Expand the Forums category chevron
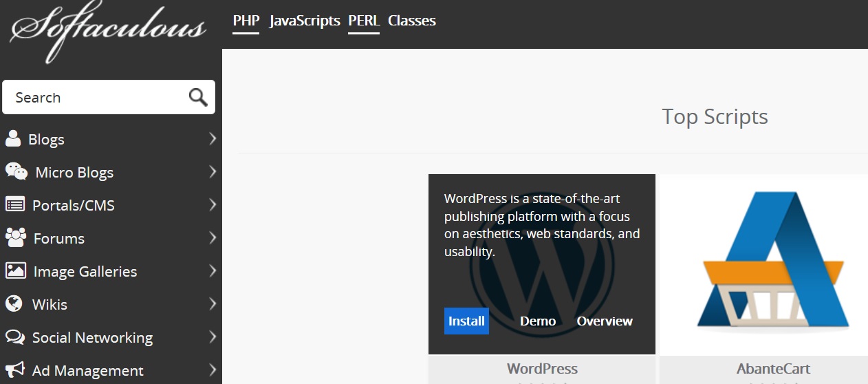This screenshot has height=384, width=868. 213,237
